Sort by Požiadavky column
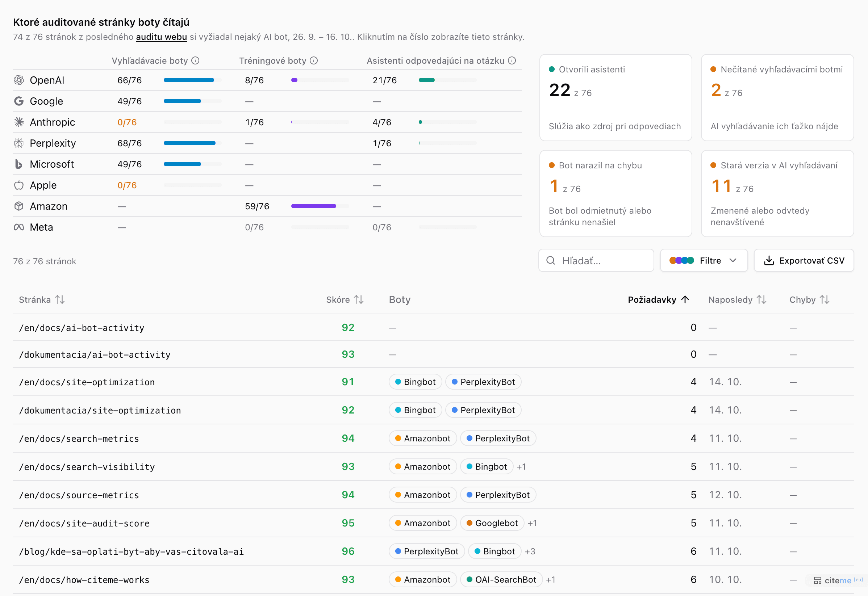868x596 pixels. 658,299
